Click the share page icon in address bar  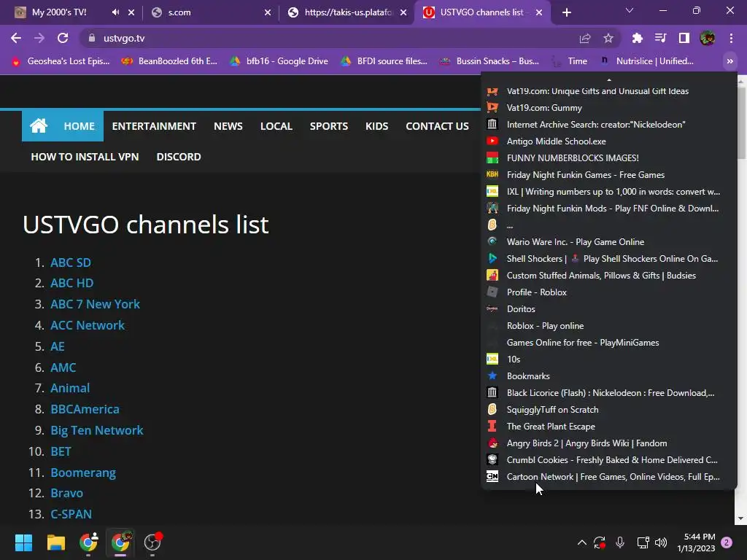coord(585,39)
